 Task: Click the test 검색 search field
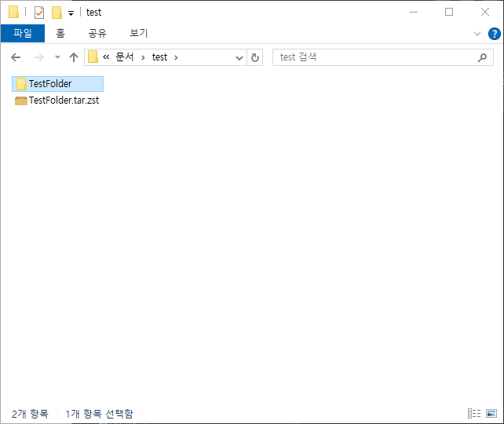coord(383,57)
